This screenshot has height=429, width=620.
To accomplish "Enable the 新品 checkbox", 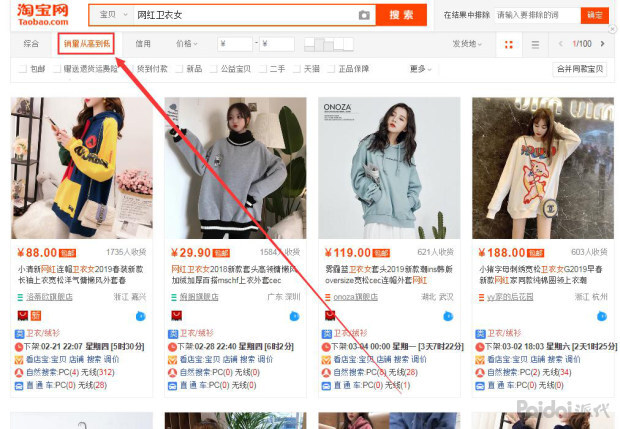I will coord(179,69).
